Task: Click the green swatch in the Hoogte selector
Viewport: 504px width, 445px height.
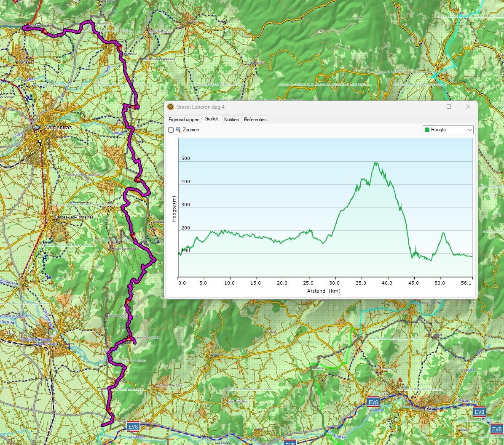Action: (x=427, y=130)
